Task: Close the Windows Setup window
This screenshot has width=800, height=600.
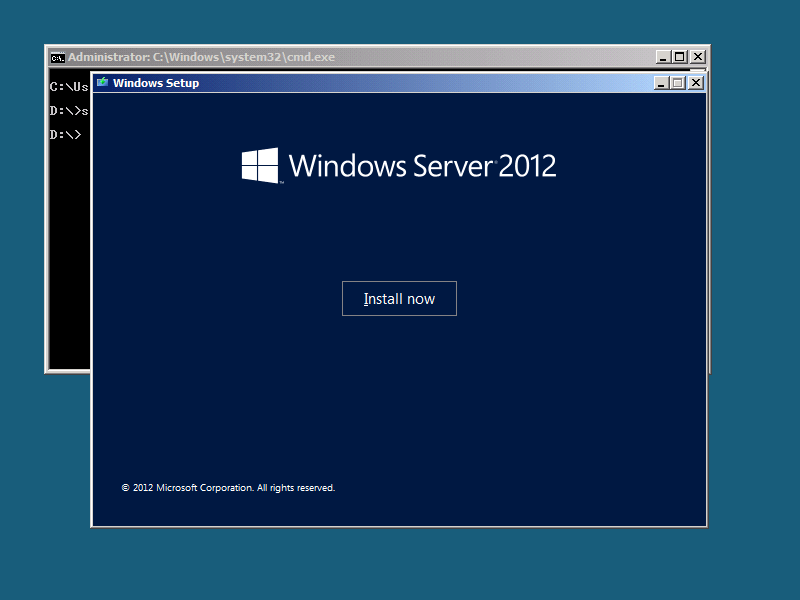Action: click(x=695, y=82)
